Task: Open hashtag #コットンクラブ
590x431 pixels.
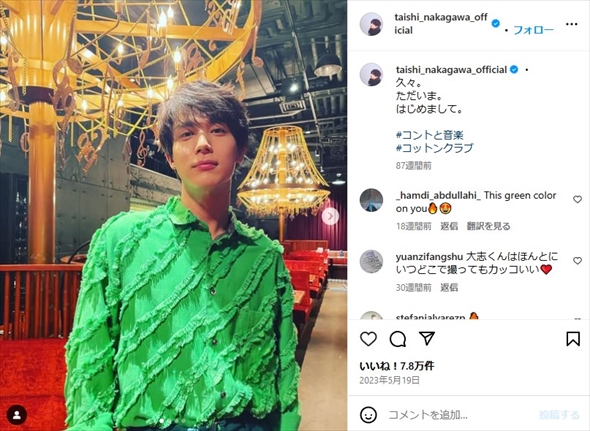Action: 434,148
